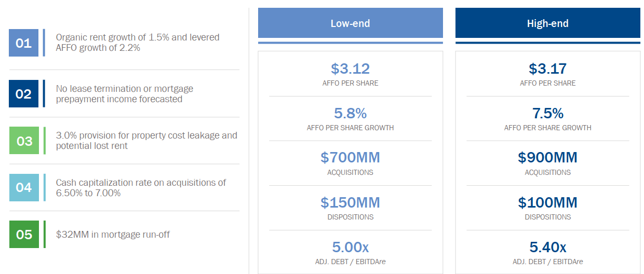Click the light blue 04 badge

click(x=24, y=187)
